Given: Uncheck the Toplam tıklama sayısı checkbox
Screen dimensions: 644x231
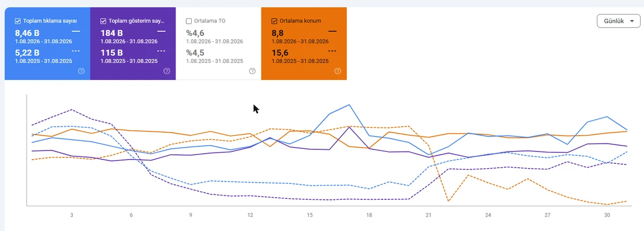Looking at the screenshot, I should click(18, 21).
